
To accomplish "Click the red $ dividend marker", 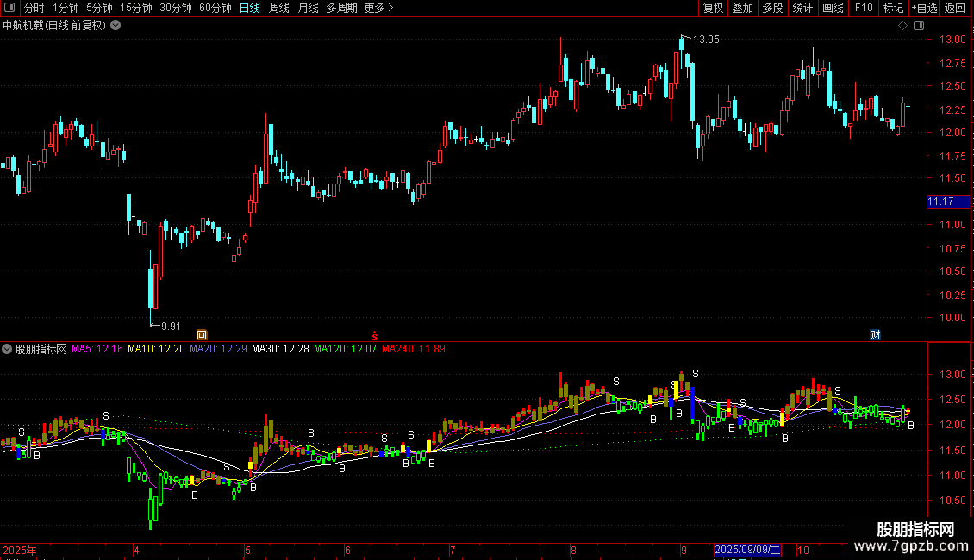I will [x=375, y=336].
